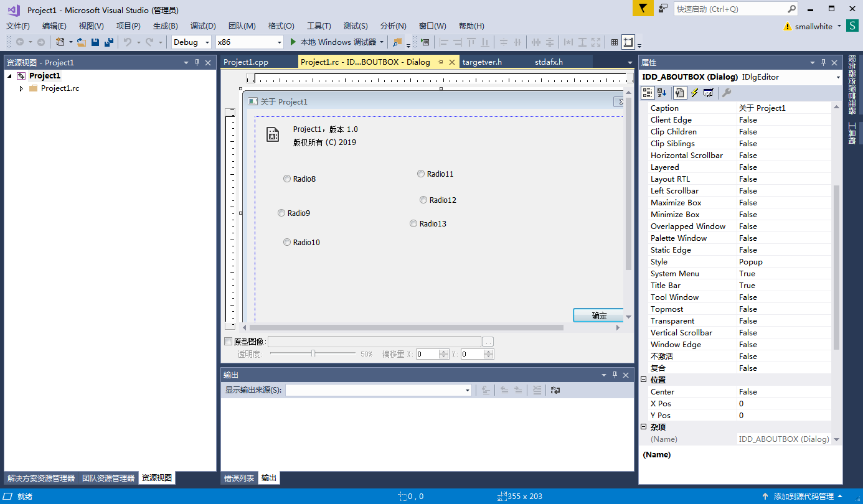Click the Undo arrow icon

point(127,42)
